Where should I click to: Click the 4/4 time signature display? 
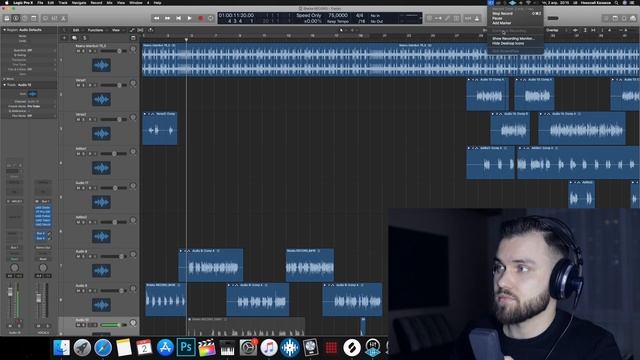point(360,16)
